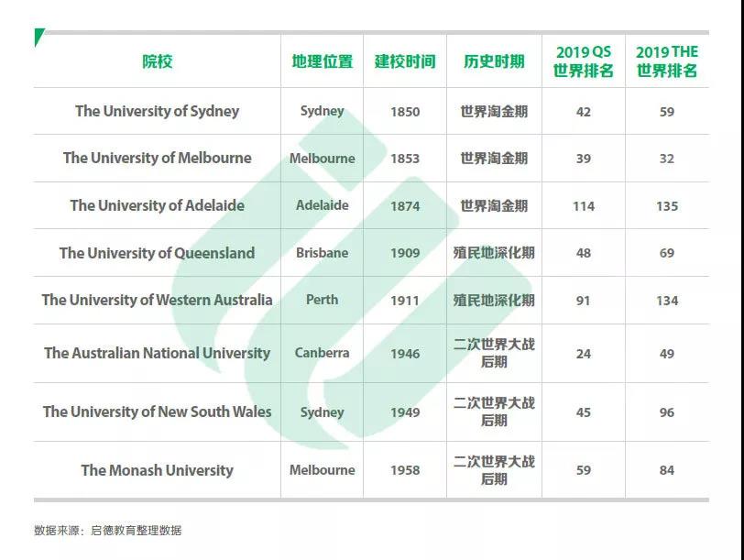
Task: Select the 地理位置 column header
Action: (x=322, y=61)
